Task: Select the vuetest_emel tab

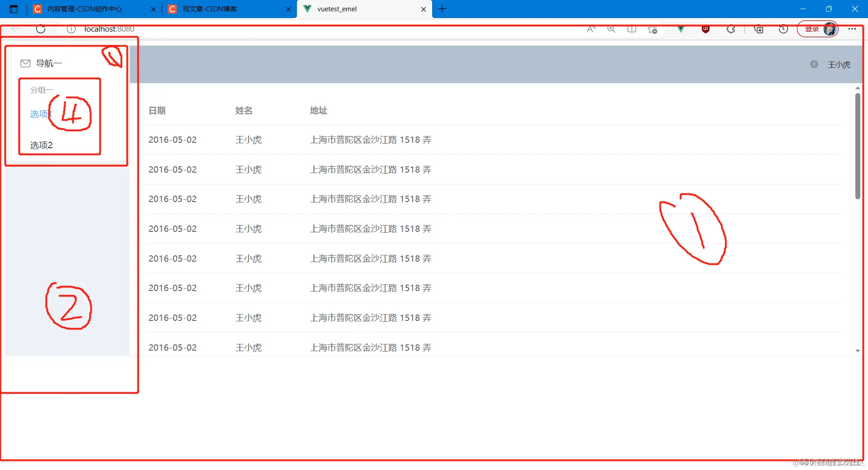Action: 364,9
